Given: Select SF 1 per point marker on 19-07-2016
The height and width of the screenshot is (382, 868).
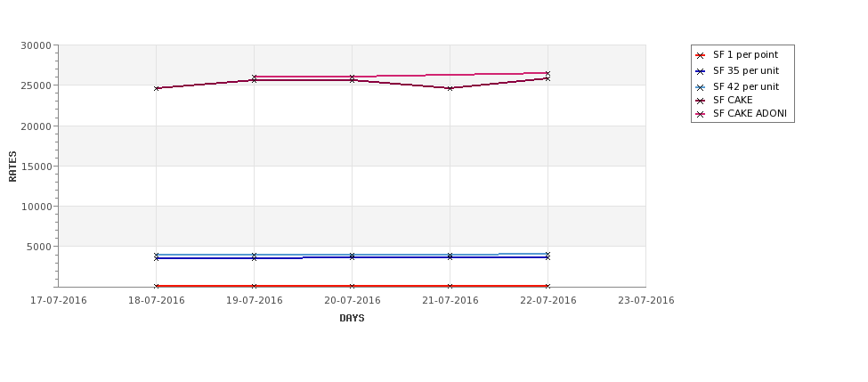Looking at the screenshot, I should pyautogui.click(x=254, y=286).
